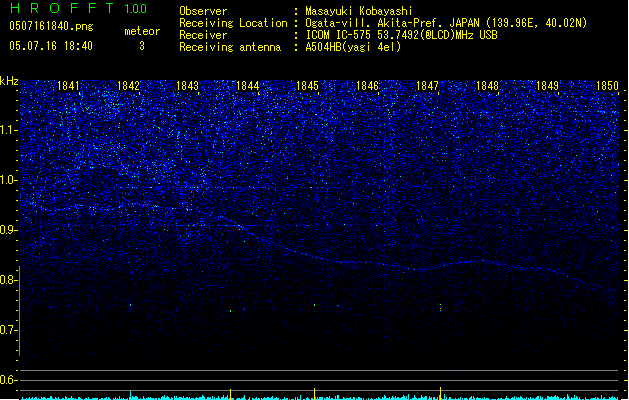The height and width of the screenshot is (400, 629).
Task: Click the kHz axis unit label
Action: point(9,81)
